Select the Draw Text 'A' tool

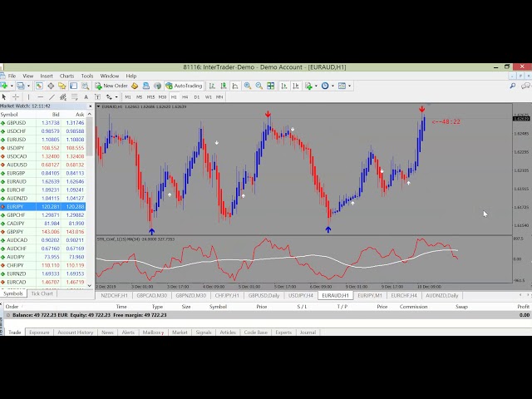(86, 96)
